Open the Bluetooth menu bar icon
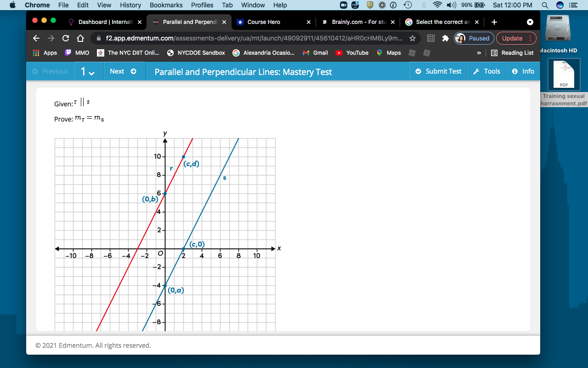The height and width of the screenshot is (368, 588). tap(423, 5)
